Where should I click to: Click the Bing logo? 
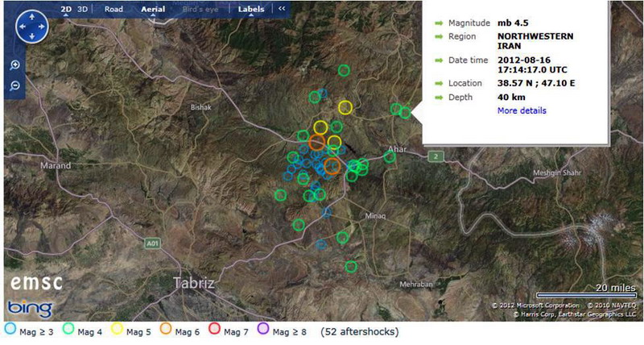(30, 309)
